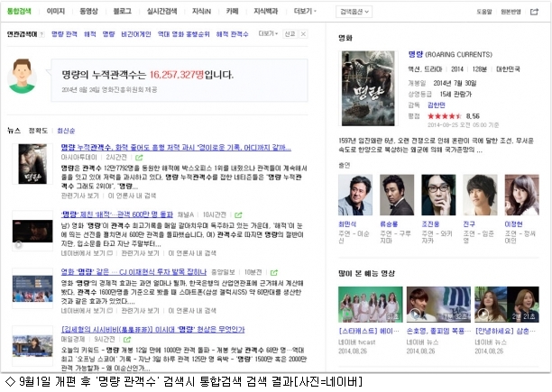Click actor name 류승룡
The image size is (552, 392).
(x=389, y=224)
